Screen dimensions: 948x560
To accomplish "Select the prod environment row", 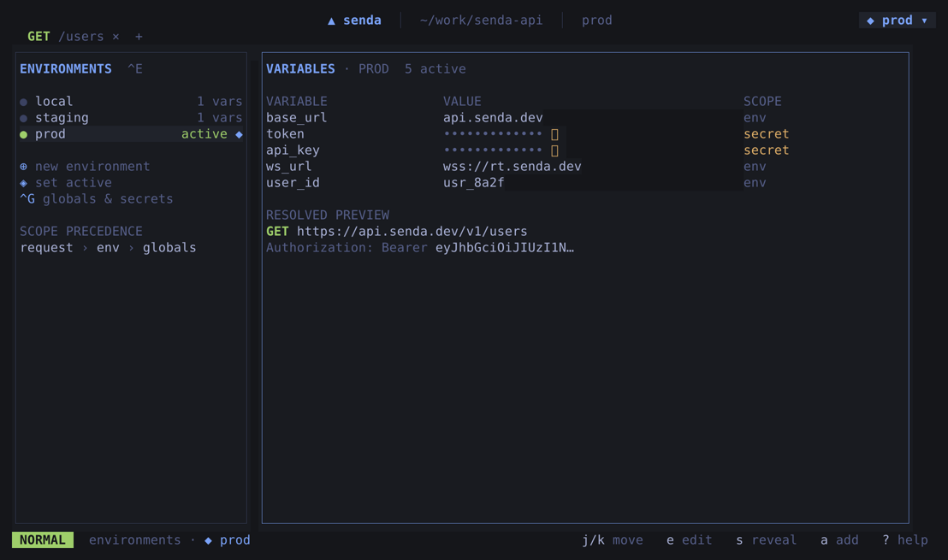I will tap(131, 134).
